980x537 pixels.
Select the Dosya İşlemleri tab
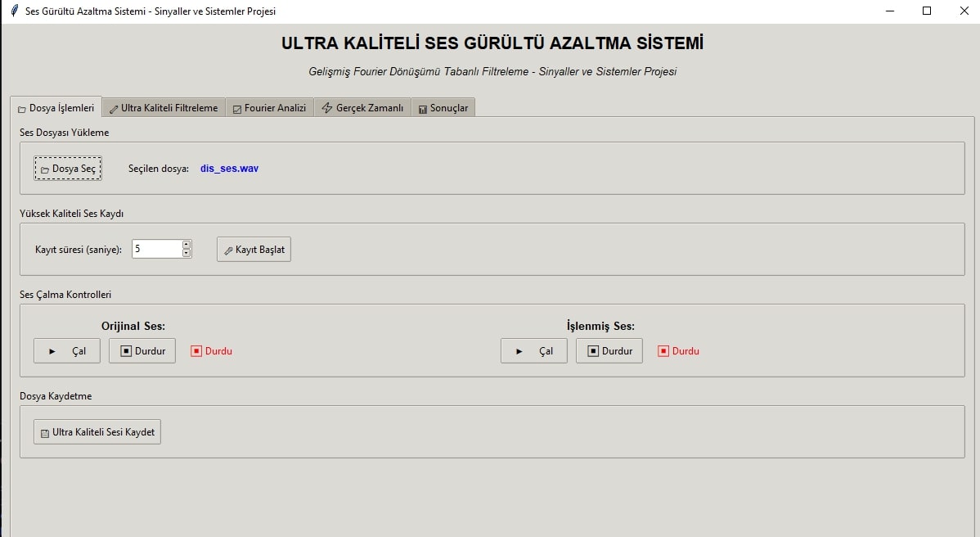pyautogui.click(x=56, y=107)
